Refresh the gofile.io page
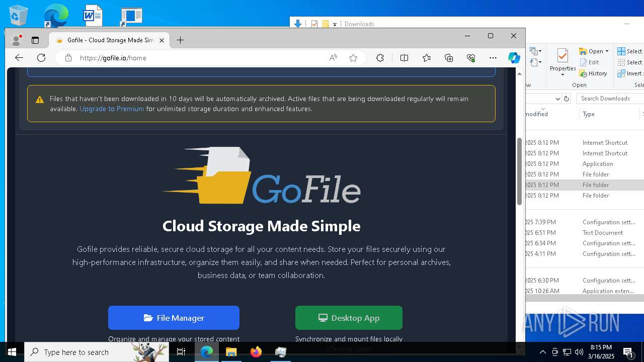 pyautogui.click(x=41, y=58)
